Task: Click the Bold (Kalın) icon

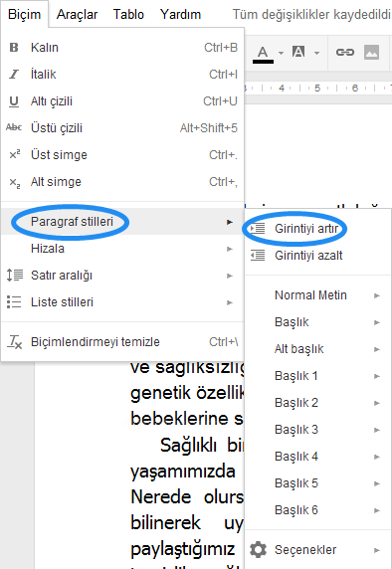Action: (x=14, y=48)
